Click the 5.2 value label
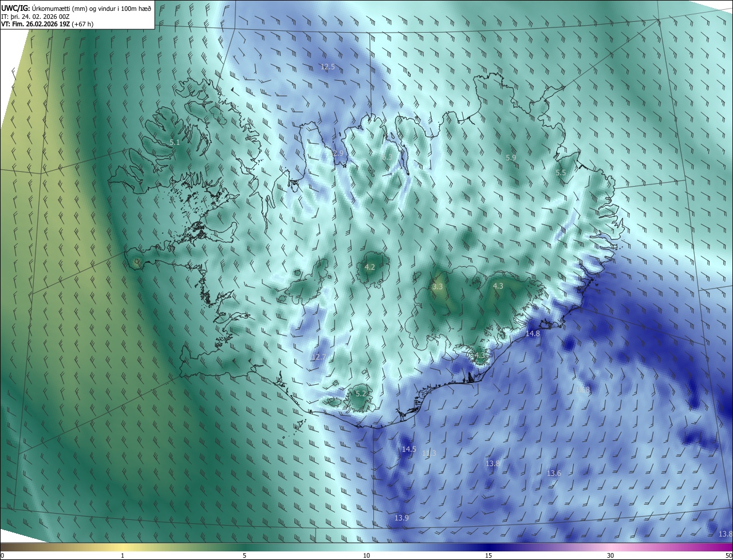This screenshot has width=733, height=560. click(x=360, y=393)
